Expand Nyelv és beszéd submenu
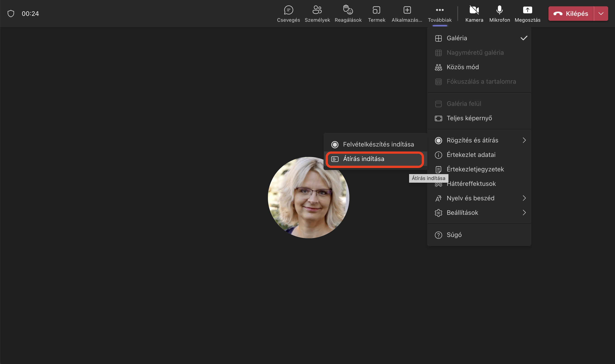The image size is (615, 364). [479, 198]
